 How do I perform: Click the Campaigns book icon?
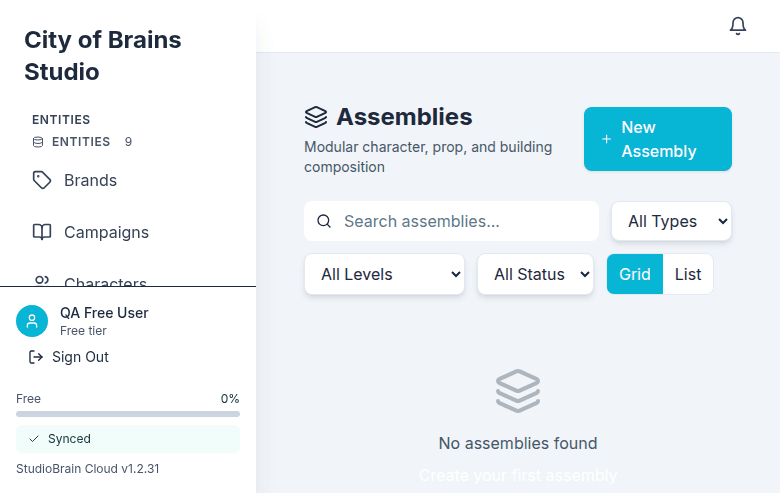[x=42, y=232]
